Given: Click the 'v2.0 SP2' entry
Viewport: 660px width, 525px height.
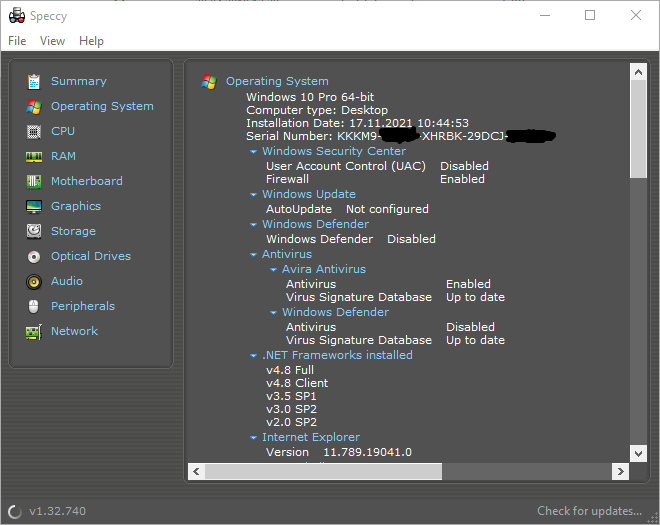Looking at the screenshot, I should 291,422.
